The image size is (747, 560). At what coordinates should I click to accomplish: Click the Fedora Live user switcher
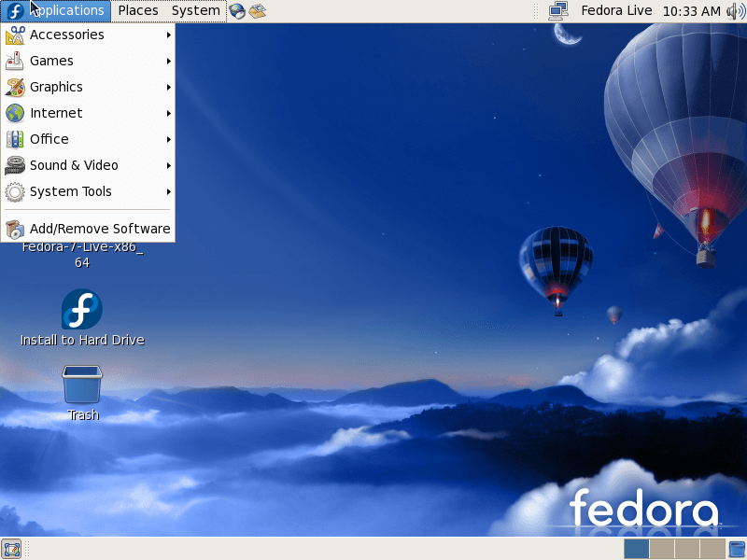[x=616, y=11]
